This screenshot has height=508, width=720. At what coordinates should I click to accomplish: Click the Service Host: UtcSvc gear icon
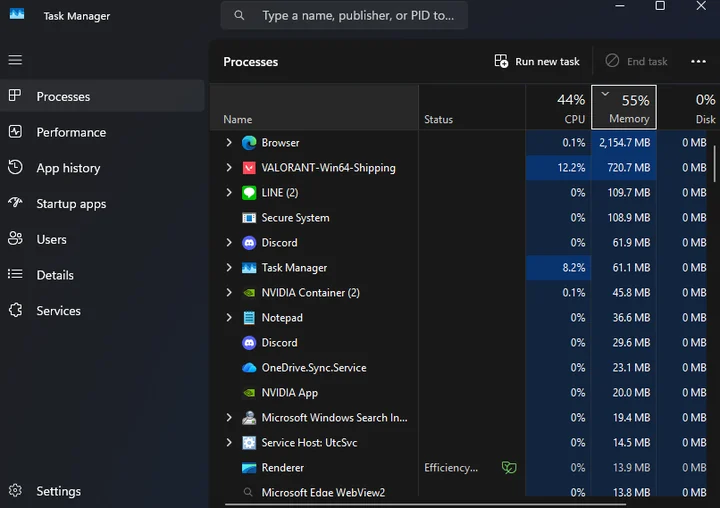[249, 443]
